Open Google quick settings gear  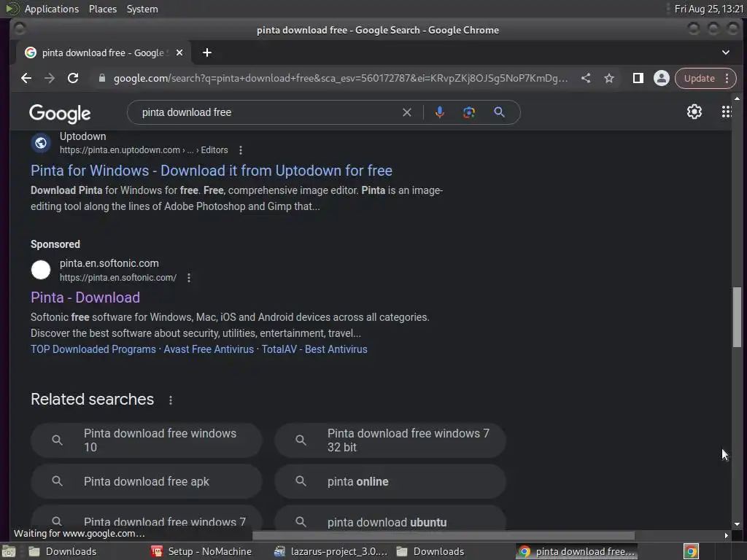694,112
